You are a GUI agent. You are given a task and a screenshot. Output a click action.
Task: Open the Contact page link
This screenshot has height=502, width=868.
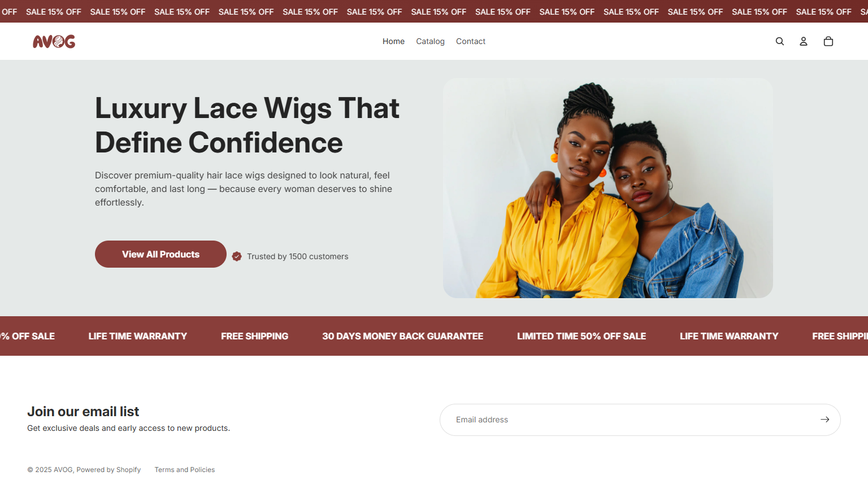point(471,41)
